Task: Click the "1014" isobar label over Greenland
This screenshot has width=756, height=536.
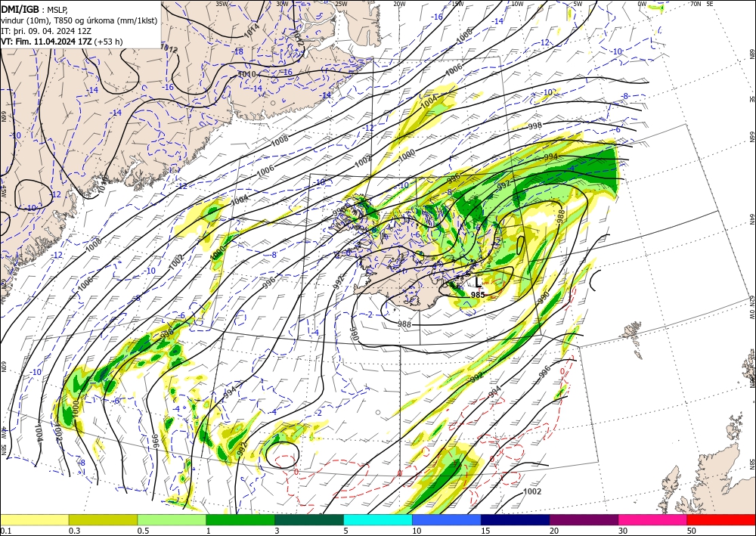Action: tap(252, 29)
